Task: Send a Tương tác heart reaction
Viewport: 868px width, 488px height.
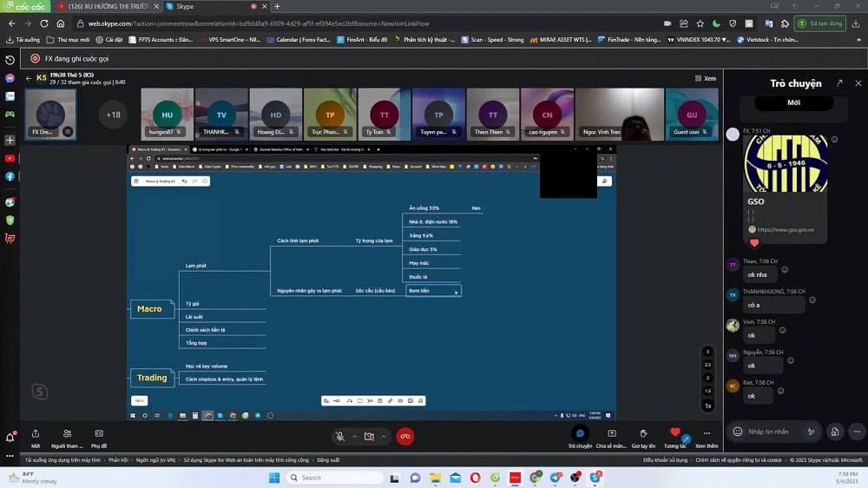Action: coord(674,437)
